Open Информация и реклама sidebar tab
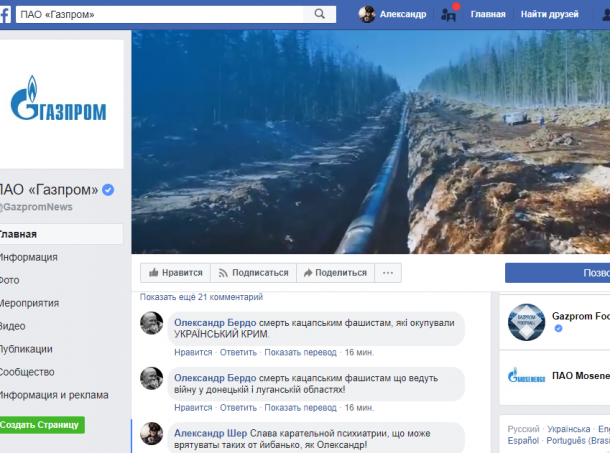This screenshot has height=453, width=610. point(54,395)
